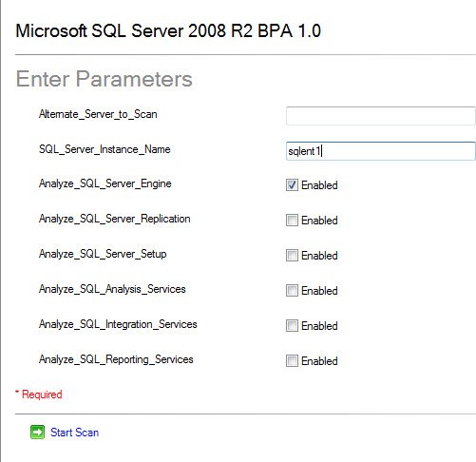Viewport: 476px width, 462px height.
Task: Click the Start Scan link
Action: pos(75,433)
